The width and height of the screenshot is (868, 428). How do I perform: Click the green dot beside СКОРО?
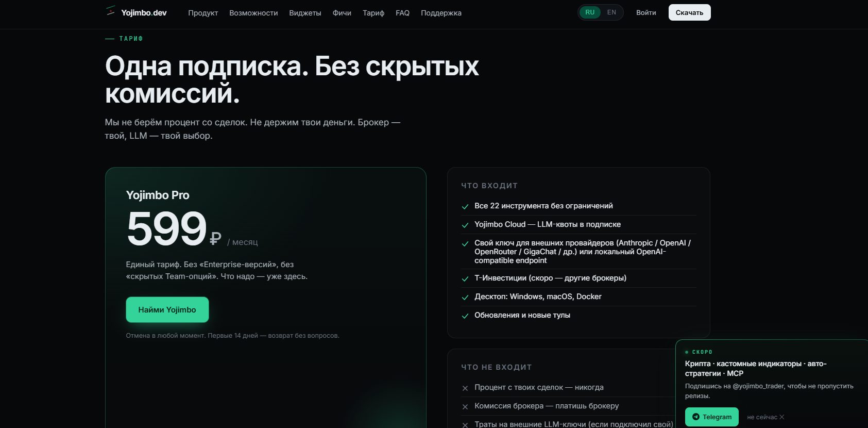tap(687, 352)
